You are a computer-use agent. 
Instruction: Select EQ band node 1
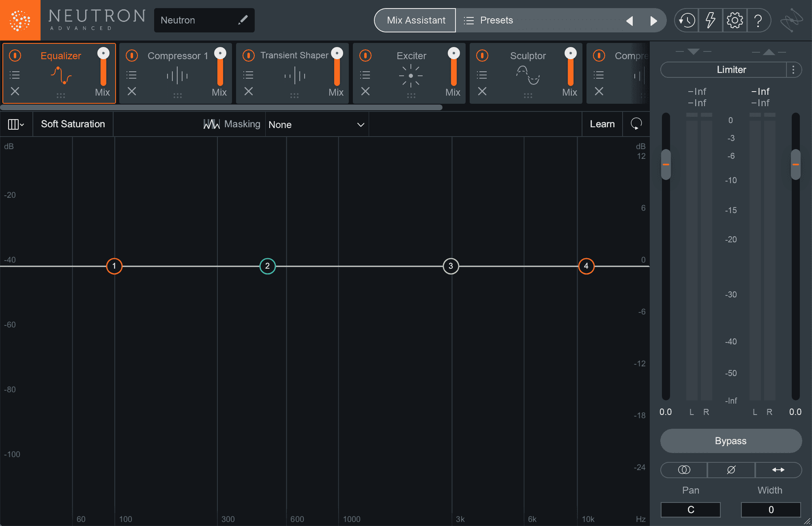[114, 266]
